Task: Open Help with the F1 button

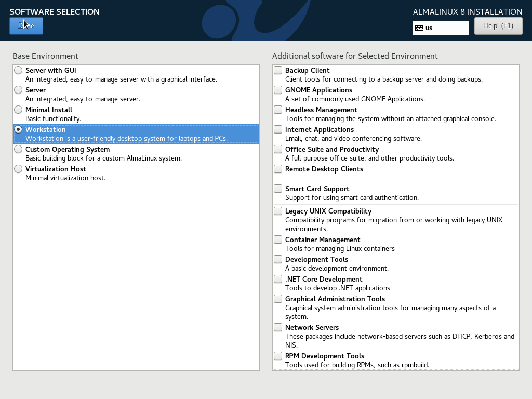Action: point(498,26)
